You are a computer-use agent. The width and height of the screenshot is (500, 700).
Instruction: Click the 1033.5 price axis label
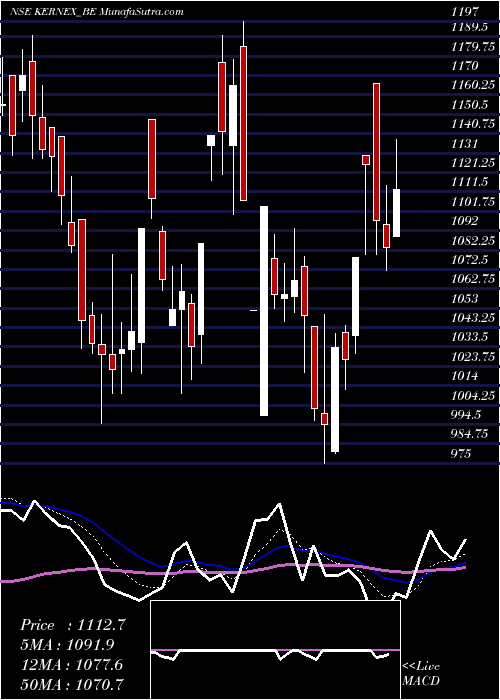(470, 338)
